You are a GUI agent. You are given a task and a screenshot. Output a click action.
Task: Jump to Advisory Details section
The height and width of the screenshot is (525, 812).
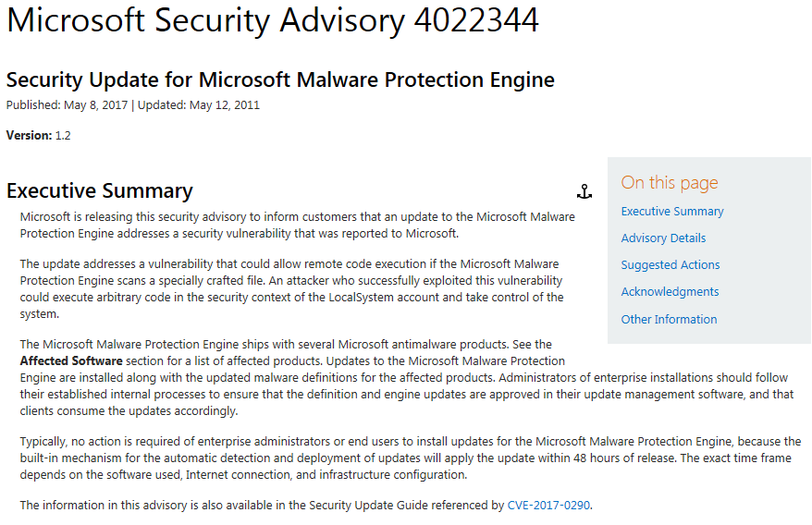[663, 238]
